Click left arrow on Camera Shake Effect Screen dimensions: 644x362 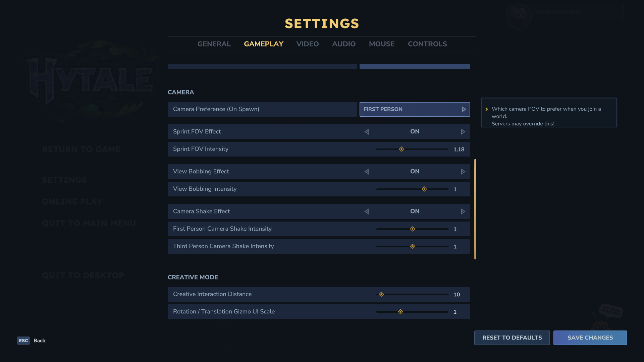367,212
